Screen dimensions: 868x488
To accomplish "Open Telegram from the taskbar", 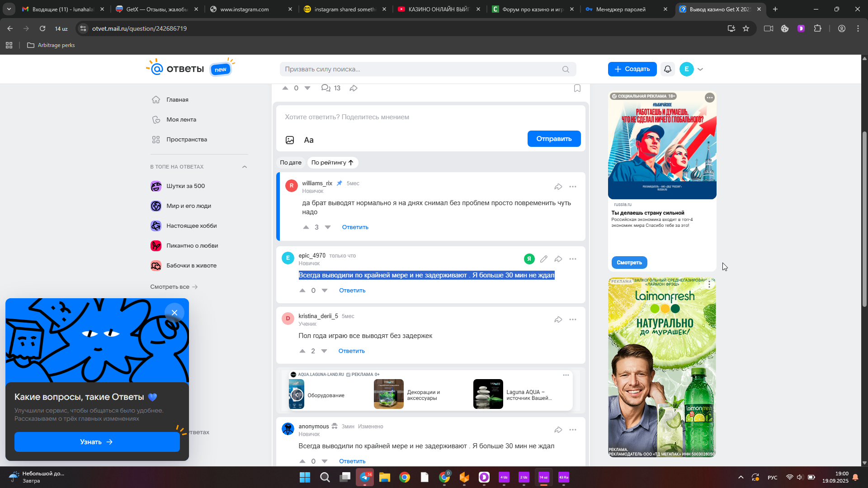I will (x=365, y=477).
